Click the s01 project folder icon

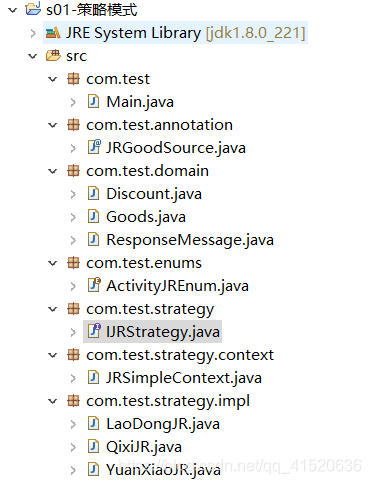pos(33,9)
